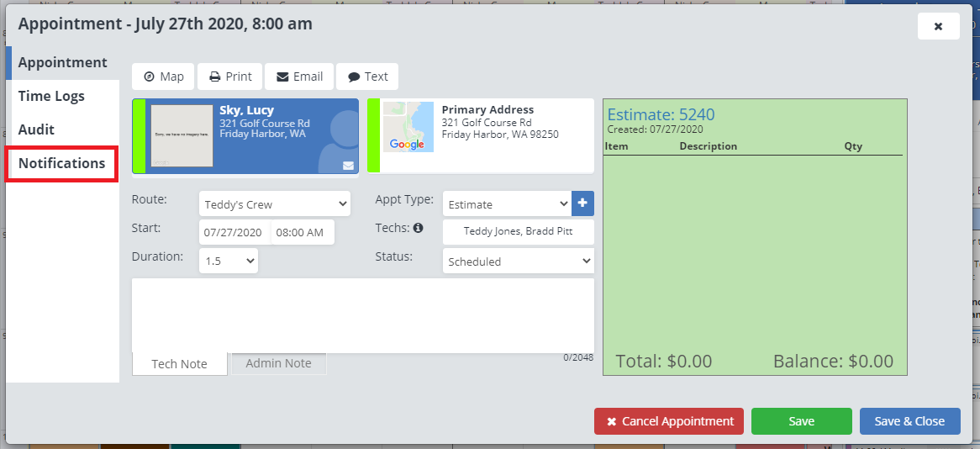Select the Appointment sidebar tab
This screenshot has height=449, width=980.
tap(62, 62)
